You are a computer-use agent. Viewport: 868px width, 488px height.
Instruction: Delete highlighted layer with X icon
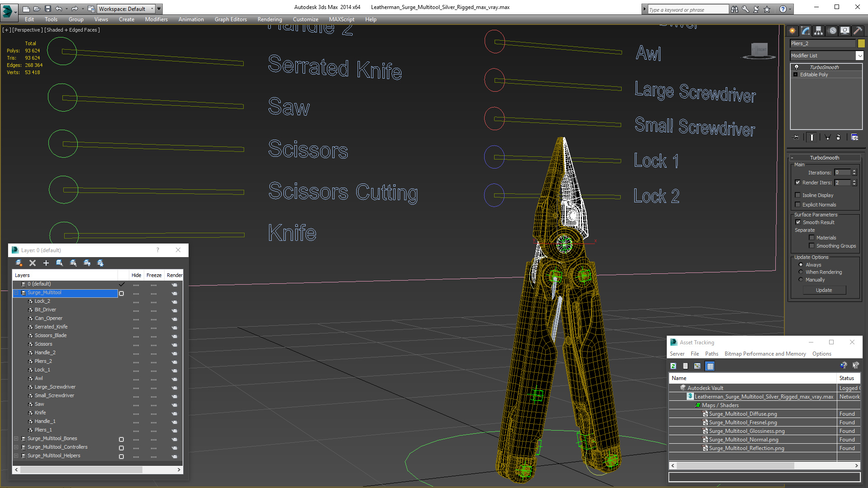tap(33, 263)
